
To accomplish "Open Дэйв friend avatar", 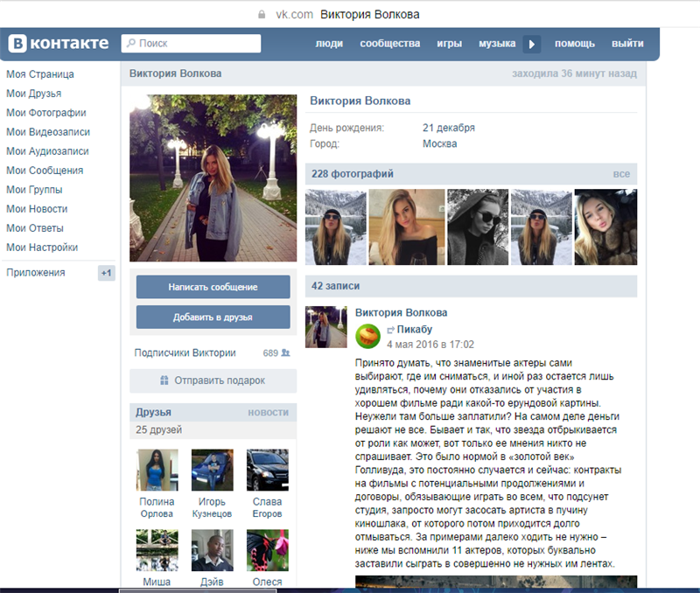I will click(212, 550).
